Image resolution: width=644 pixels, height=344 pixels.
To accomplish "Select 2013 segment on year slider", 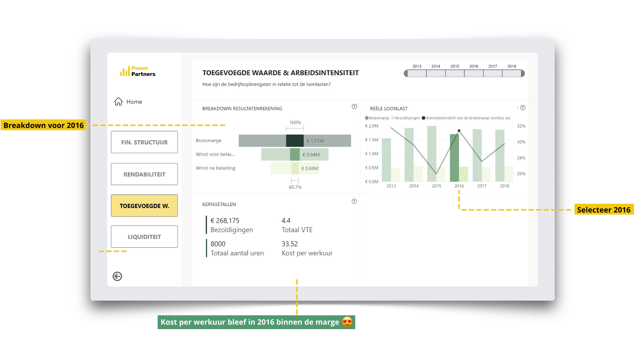I will click(417, 73).
